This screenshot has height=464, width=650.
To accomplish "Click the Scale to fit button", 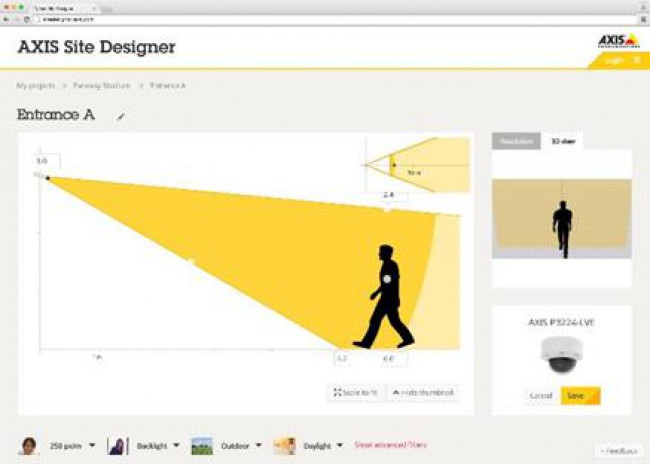I will 355,393.
